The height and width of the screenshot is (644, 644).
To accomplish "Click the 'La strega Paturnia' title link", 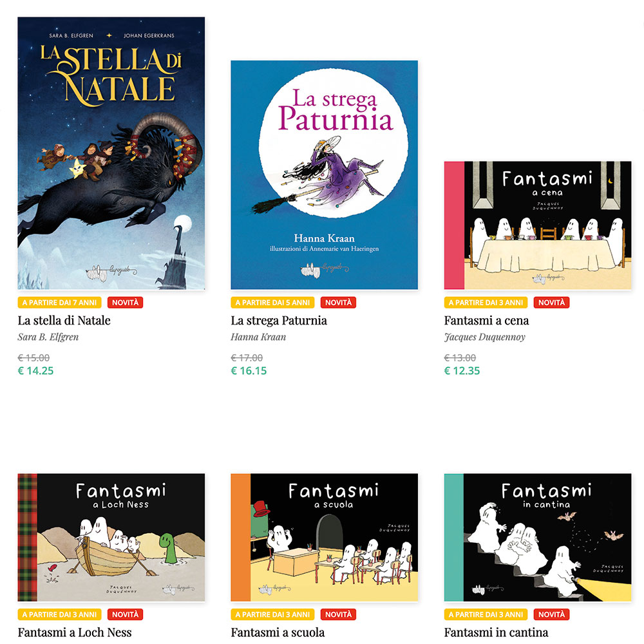I will [x=279, y=320].
